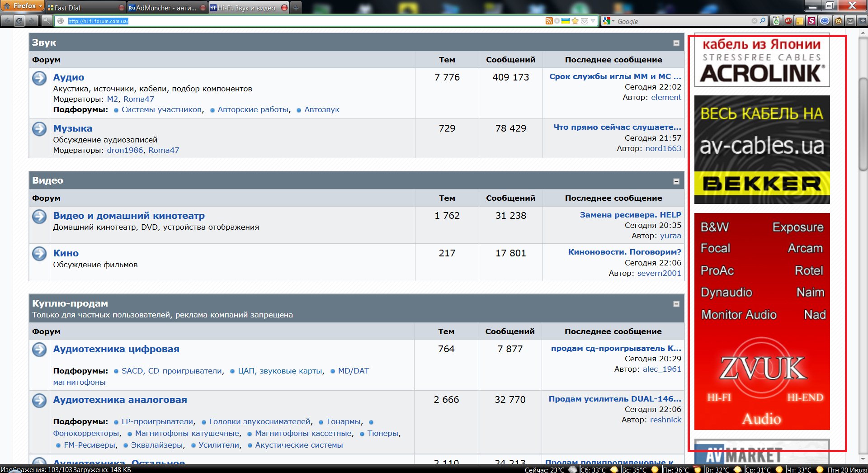Viewport: 868px width, 473px height.
Task: Click the recycle bin toolbar extension icon
Action: pyautogui.click(x=776, y=21)
